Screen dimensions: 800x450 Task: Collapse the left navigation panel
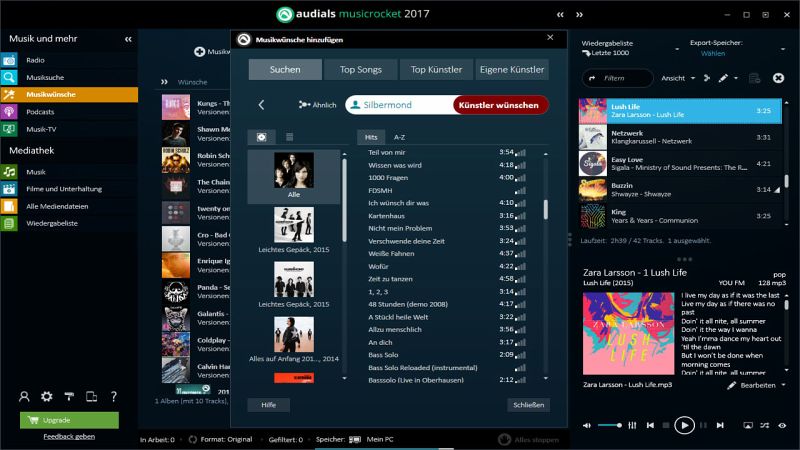128,39
